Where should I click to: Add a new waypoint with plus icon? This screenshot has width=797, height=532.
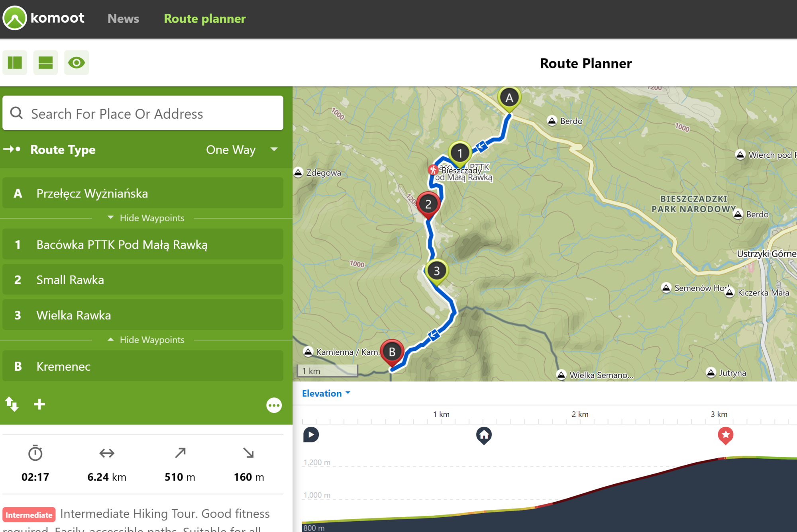tap(39, 405)
